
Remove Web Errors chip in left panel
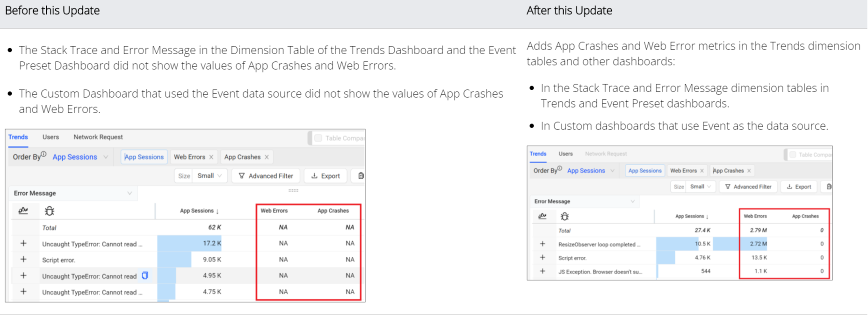(211, 157)
